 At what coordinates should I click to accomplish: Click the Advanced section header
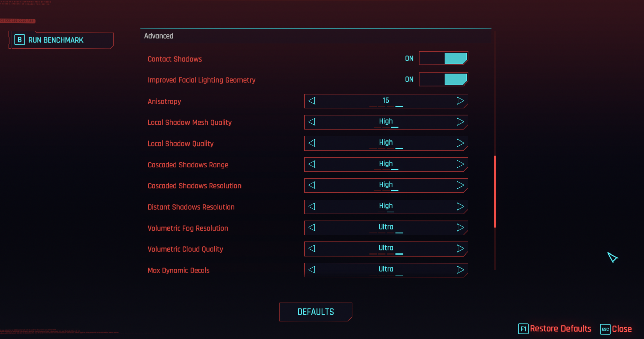point(159,36)
